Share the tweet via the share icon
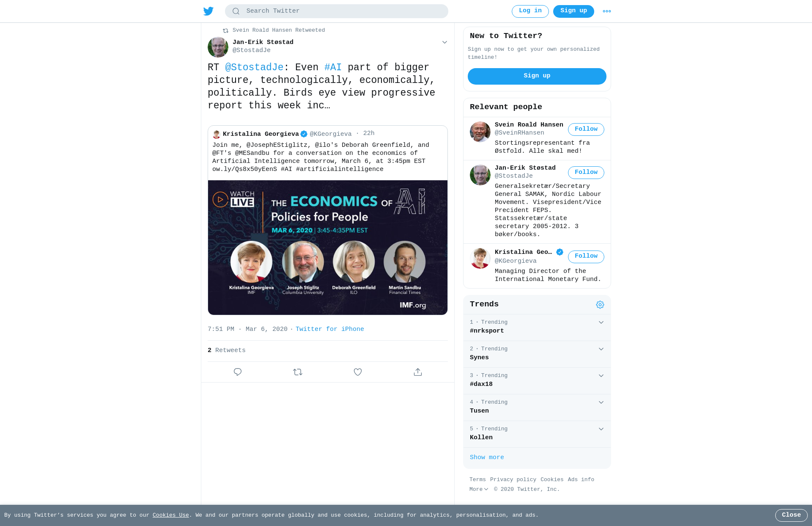 point(418,372)
